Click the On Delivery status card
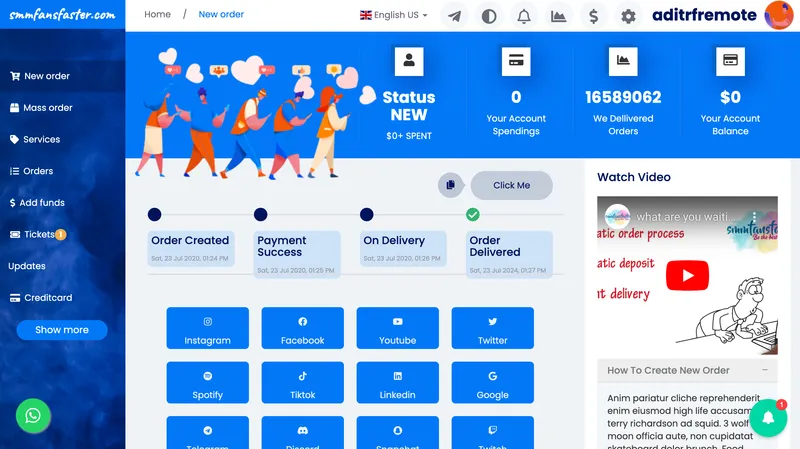 pyautogui.click(x=403, y=248)
